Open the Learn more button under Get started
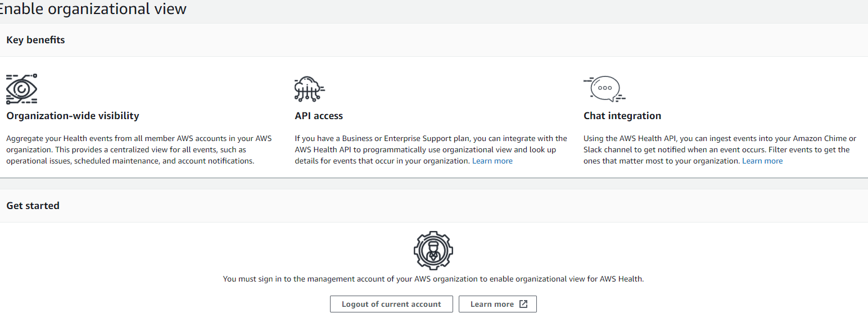This screenshot has width=868, height=322. click(x=498, y=304)
